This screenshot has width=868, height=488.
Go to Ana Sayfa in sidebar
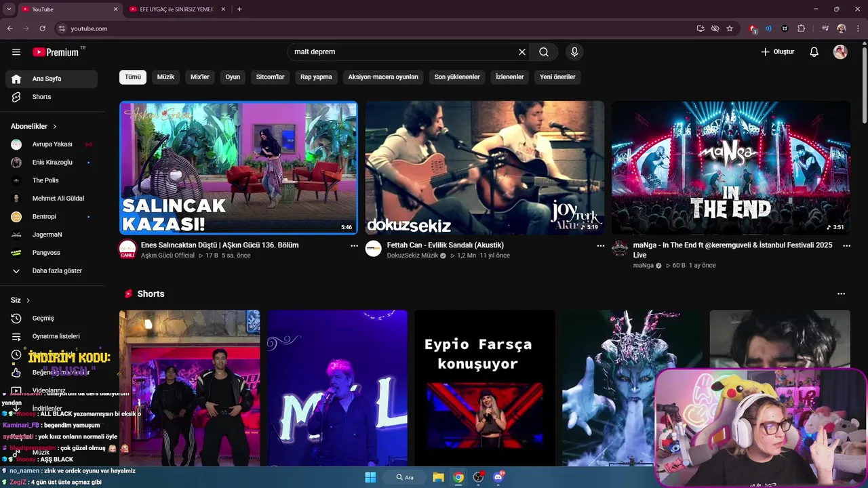point(52,79)
